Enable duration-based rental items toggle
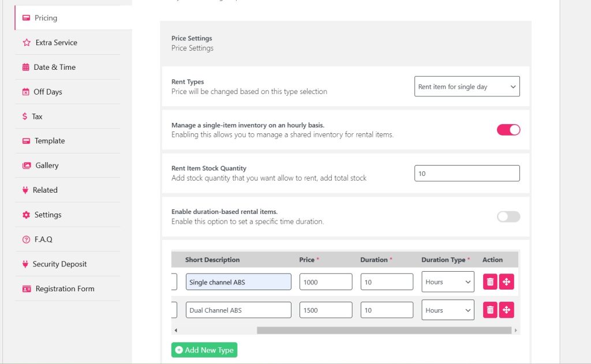591x364 pixels. click(x=508, y=216)
